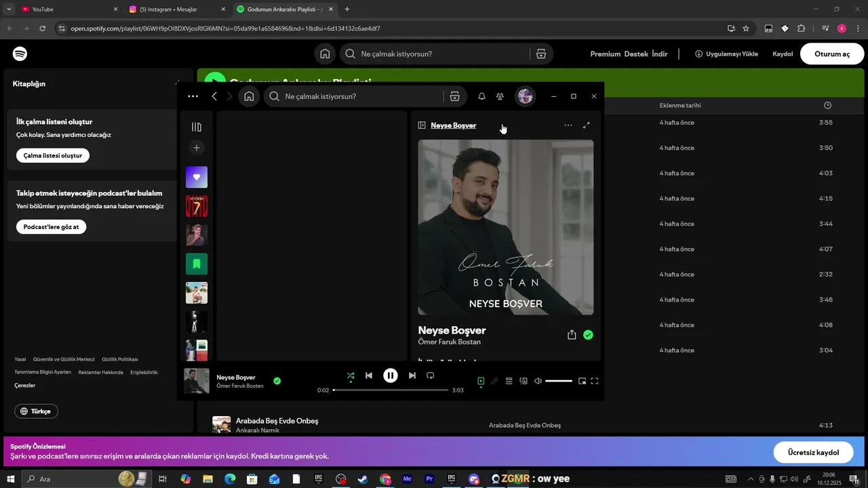The width and height of the screenshot is (868, 488).
Task: Click Çalma listesi oluştur button
Action: [x=53, y=155]
